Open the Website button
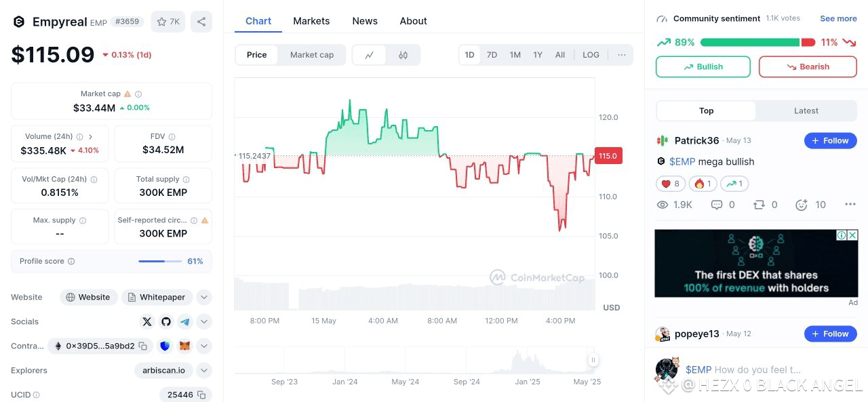The height and width of the screenshot is (402, 868). (89, 298)
